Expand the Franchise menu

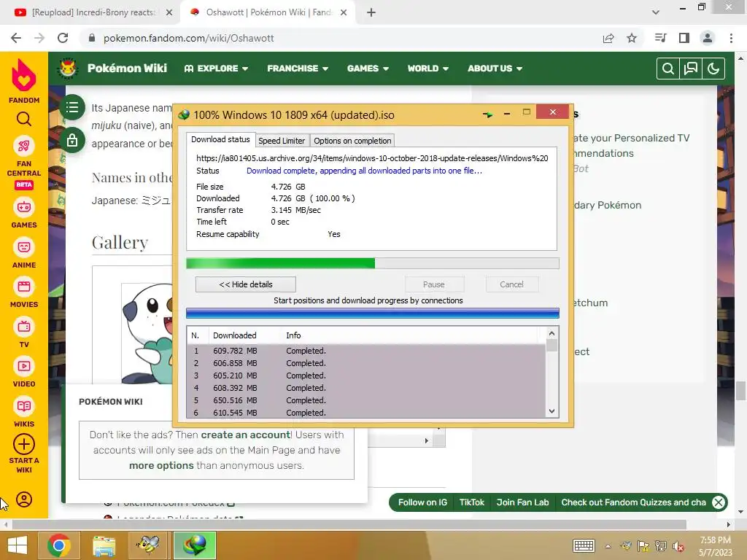coord(298,69)
